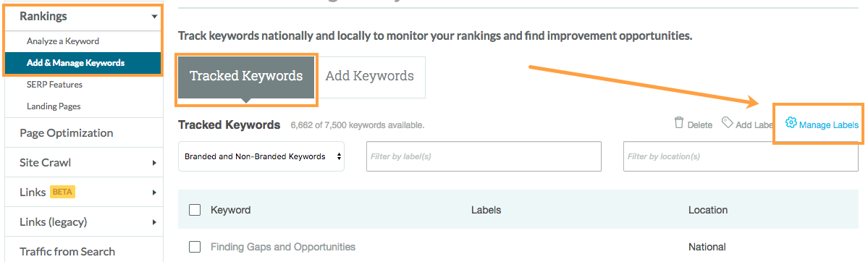
Task: Click the Filter by label(s) field
Action: click(484, 156)
